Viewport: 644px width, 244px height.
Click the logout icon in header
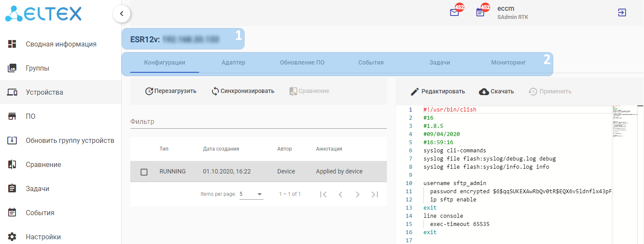tap(622, 12)
